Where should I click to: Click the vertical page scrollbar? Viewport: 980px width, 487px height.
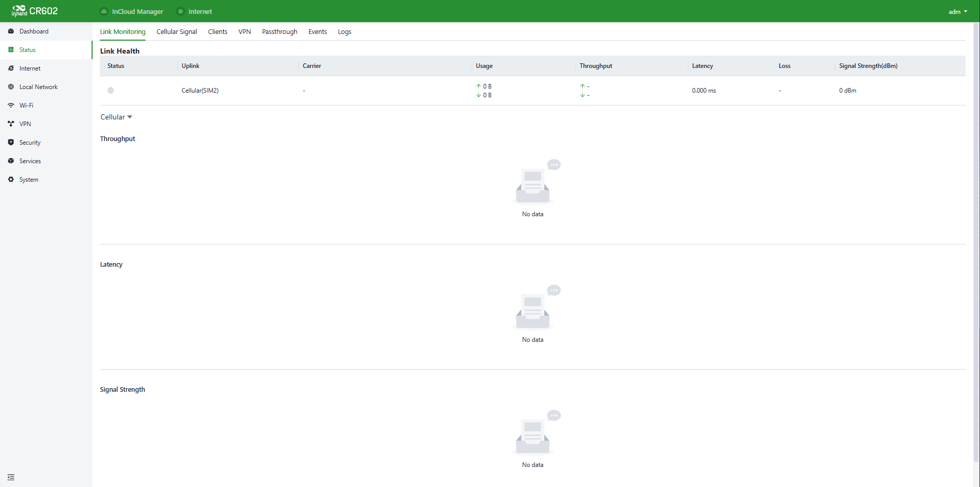[x=976, y=243]
